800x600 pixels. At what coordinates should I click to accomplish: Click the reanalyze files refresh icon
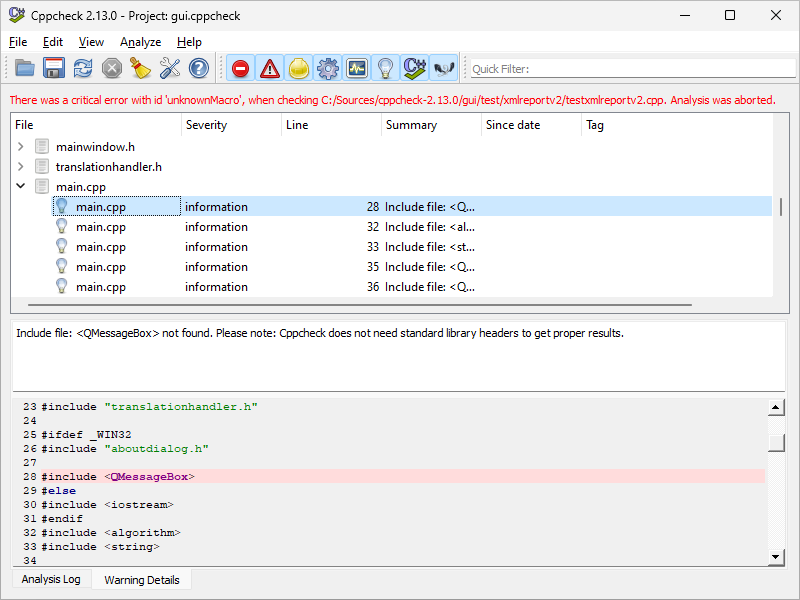(83, 68)
